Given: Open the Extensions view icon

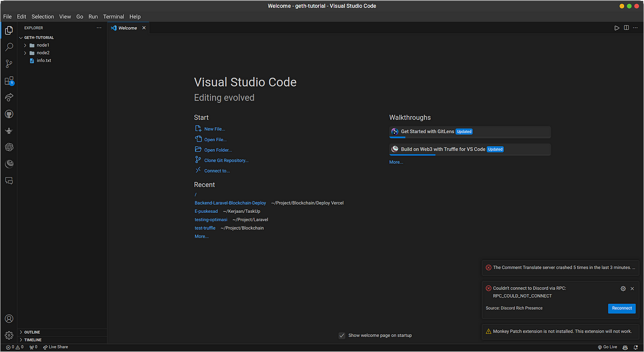Looking at the screenshot, I should pos(9,81).
